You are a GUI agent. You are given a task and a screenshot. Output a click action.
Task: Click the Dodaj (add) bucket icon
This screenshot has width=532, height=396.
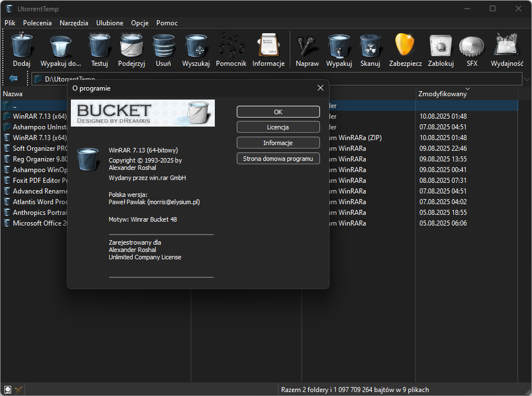point(22,45)
